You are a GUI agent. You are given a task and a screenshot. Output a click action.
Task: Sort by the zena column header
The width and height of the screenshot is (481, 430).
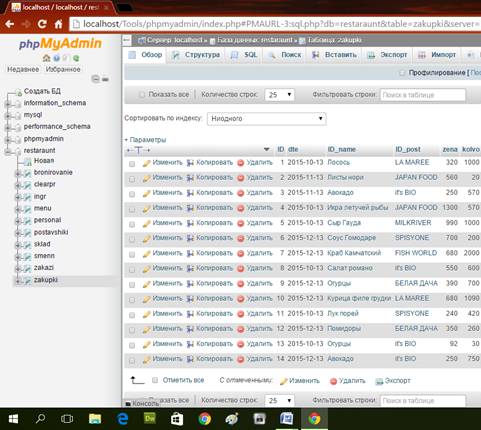pos(450,149)
